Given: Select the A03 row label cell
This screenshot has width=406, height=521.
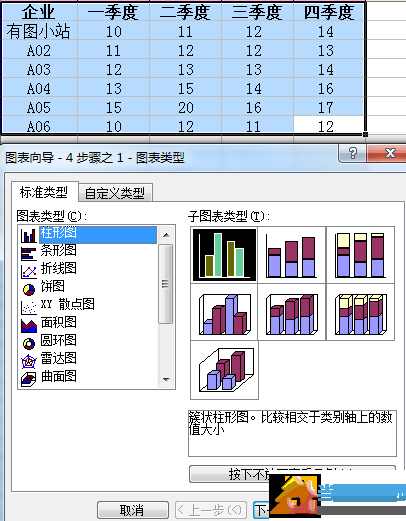Looking at the screenshot, I should click(x=39, y=69).
